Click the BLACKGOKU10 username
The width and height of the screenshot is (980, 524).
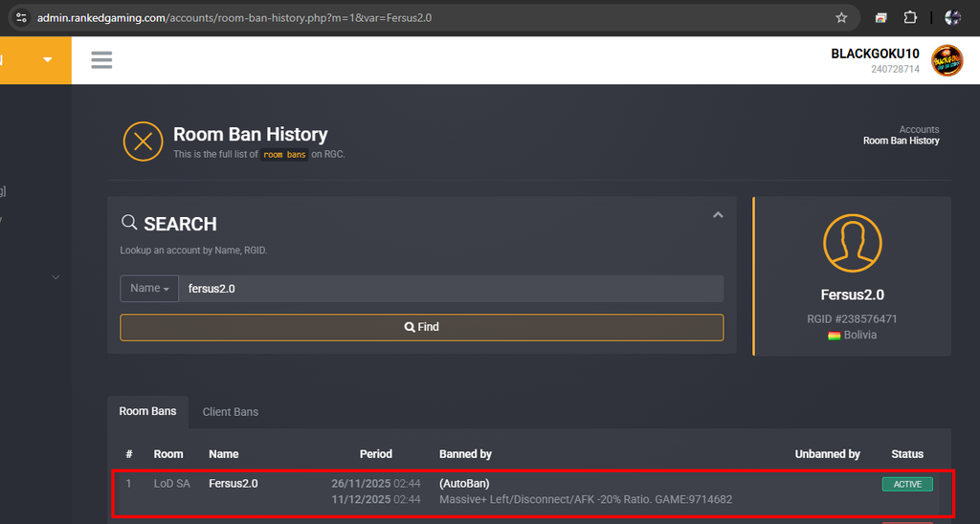[x=875, y=54]
